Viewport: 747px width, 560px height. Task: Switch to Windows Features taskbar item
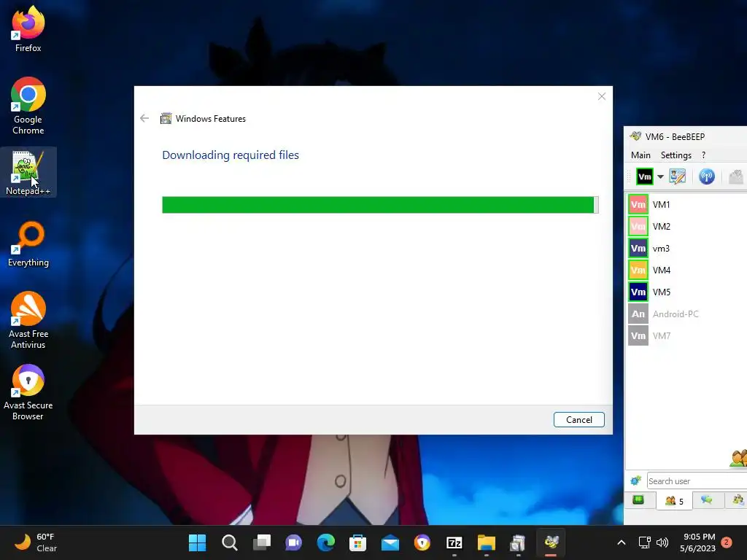(x=519, y=542)
